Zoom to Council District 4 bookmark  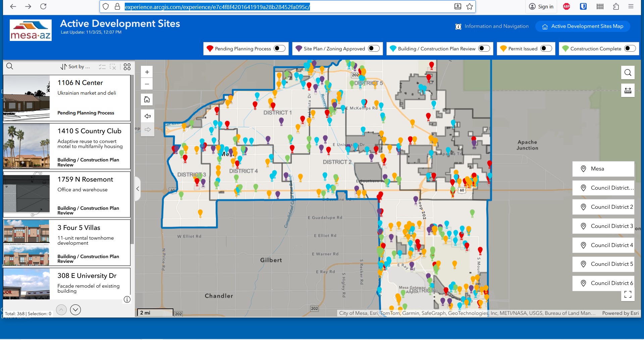pos(603,245)
